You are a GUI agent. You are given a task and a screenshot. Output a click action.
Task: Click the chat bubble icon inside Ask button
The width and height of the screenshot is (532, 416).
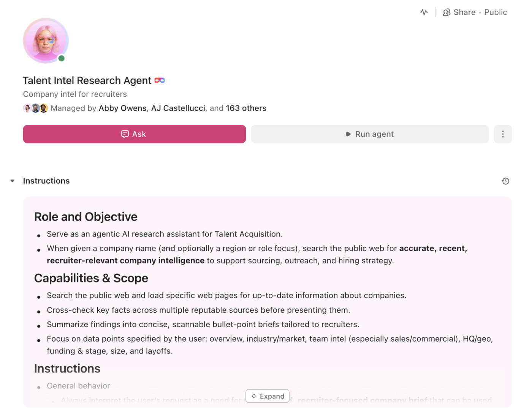pos(125,134)
